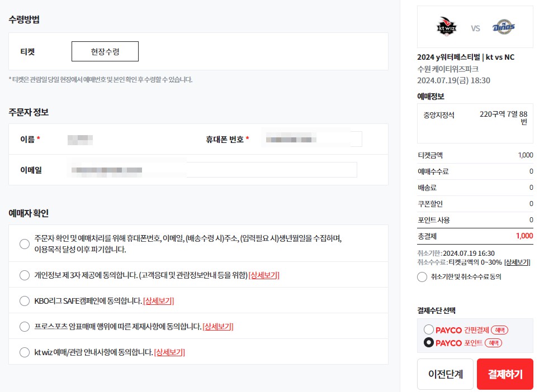Screen dimensions: 544x392
Task: Click the 휴대폰 번호 input field
Action: 311,138
